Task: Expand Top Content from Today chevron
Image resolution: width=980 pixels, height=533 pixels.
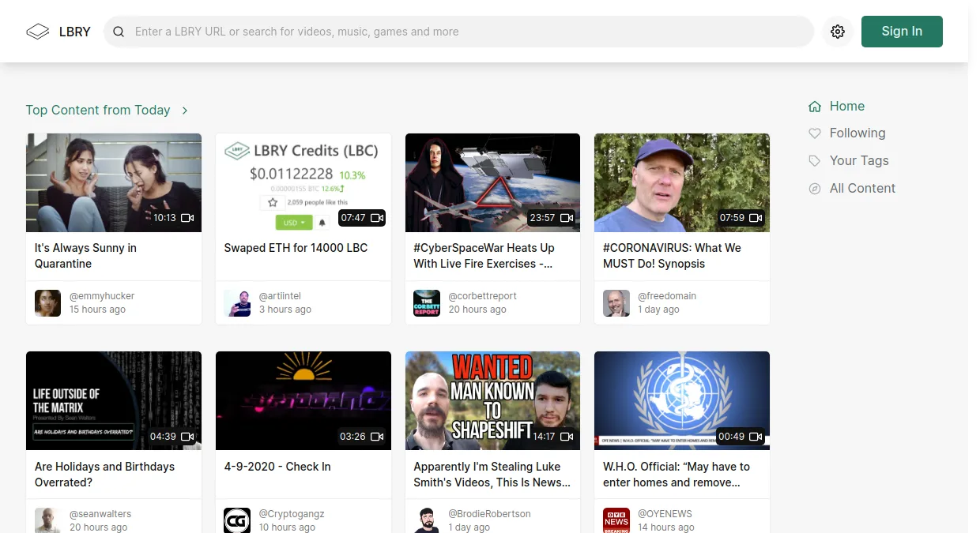Action: (x=185, y=111)
